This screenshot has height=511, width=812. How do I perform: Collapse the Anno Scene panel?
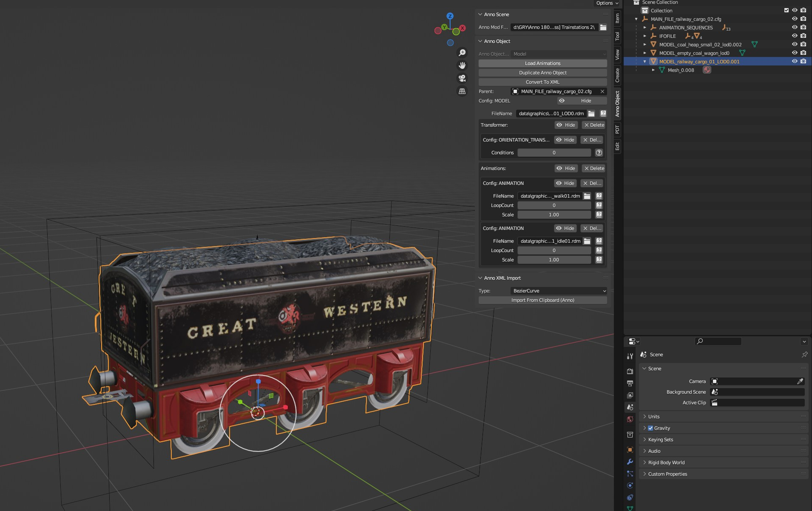480,14
